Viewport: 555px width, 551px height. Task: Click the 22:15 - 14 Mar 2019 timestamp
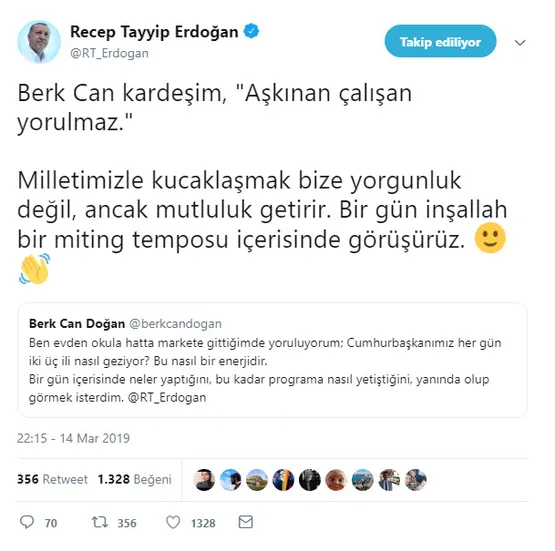click(73, 438)
